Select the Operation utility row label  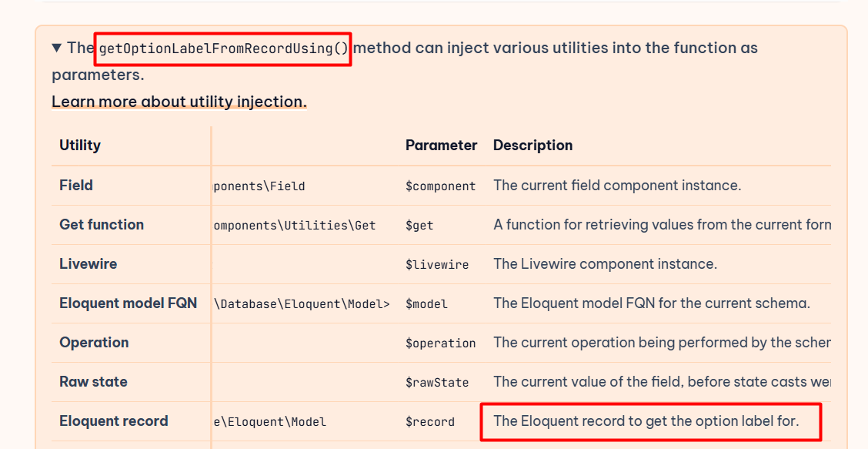pyautogui.click(x=94, y=343)
